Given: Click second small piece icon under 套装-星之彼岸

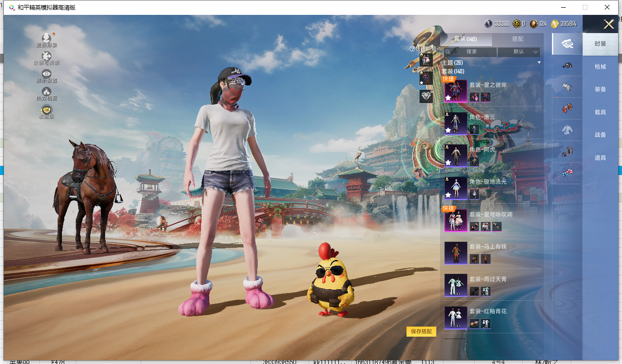Looking at the screenshot, I should click(486, 97).
